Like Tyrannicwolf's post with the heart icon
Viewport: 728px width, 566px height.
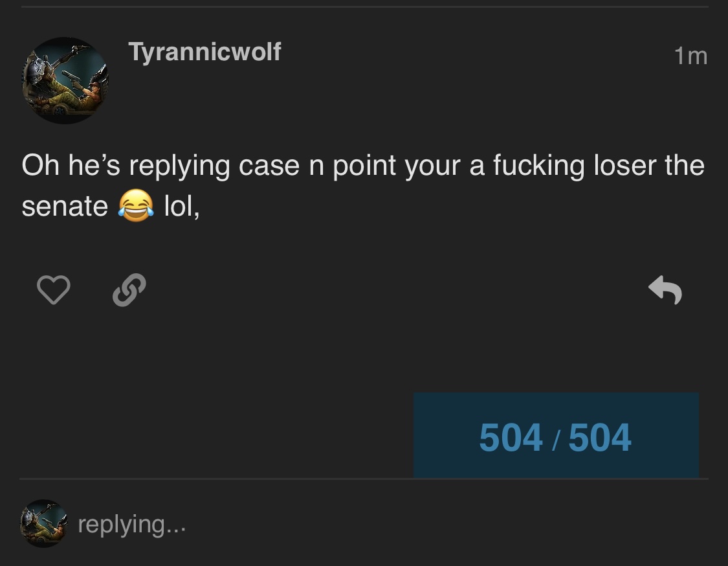click(x=54, y=289)
